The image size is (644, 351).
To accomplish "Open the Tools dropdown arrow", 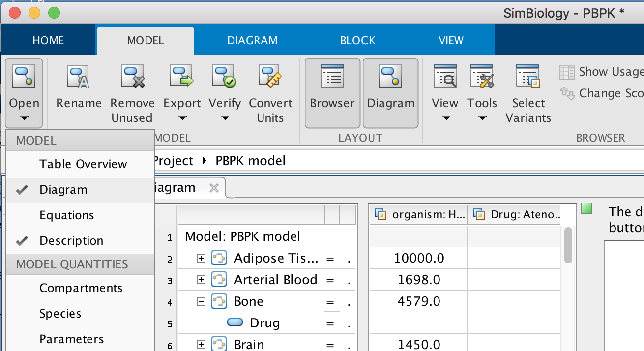I will click(x=482, y=118).
